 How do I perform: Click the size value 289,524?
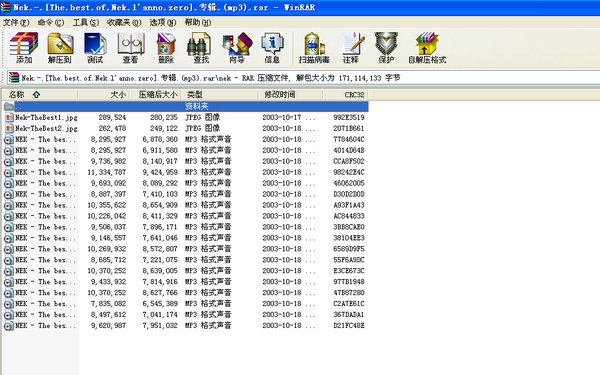112,117
